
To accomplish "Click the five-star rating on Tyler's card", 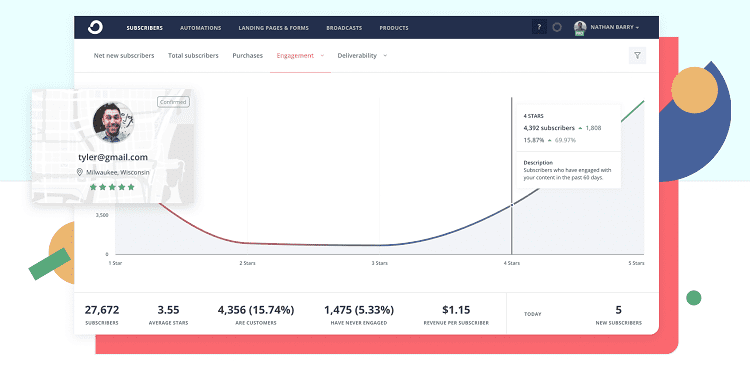I will pyautogui.click(x=112, y=187).
